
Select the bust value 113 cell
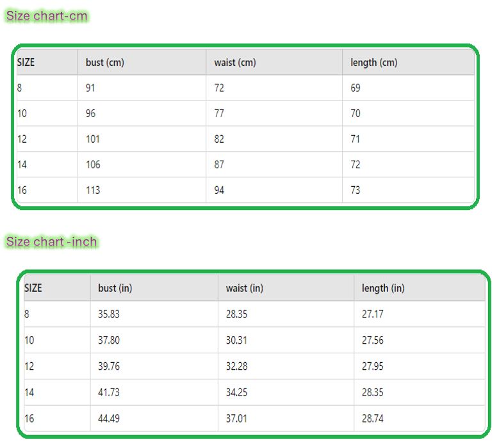click(93, 190)
